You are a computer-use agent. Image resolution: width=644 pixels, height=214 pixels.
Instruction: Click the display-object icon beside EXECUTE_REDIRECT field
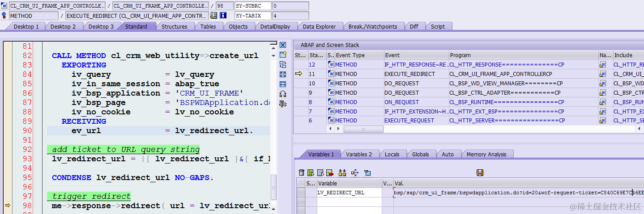[214, 16]
